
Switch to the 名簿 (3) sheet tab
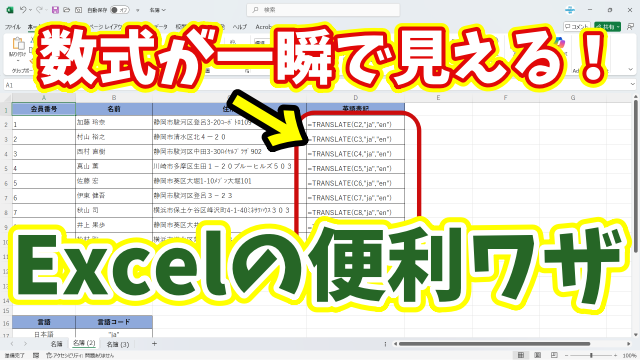click(x=118, y=344)
